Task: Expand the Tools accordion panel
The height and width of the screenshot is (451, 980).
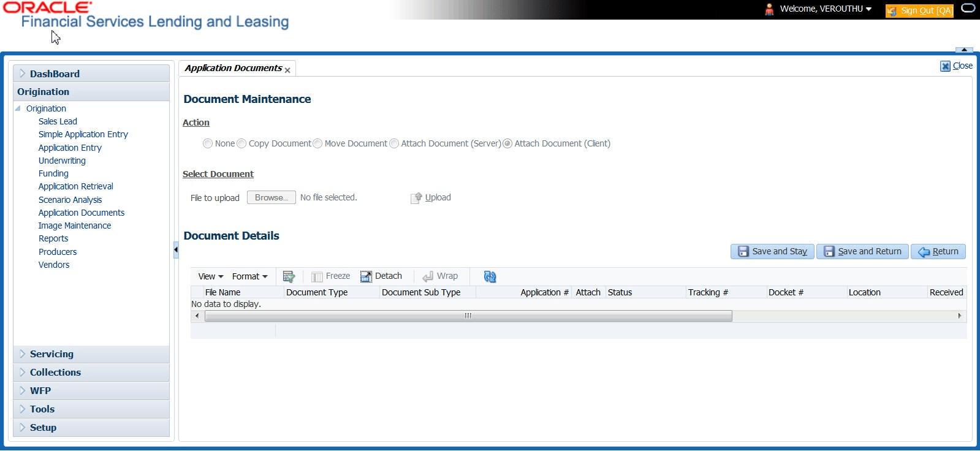Action: coord(91,409)
